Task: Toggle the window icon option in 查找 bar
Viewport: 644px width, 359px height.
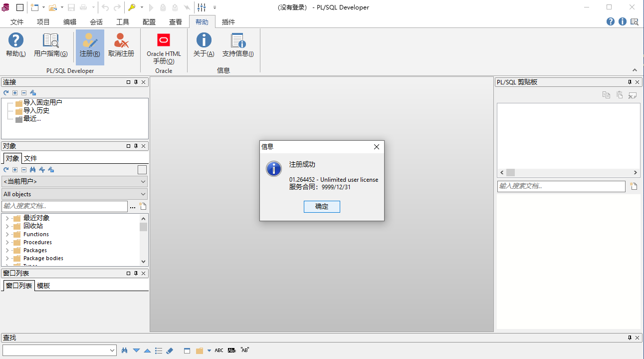Action: (x=187, y=351)
